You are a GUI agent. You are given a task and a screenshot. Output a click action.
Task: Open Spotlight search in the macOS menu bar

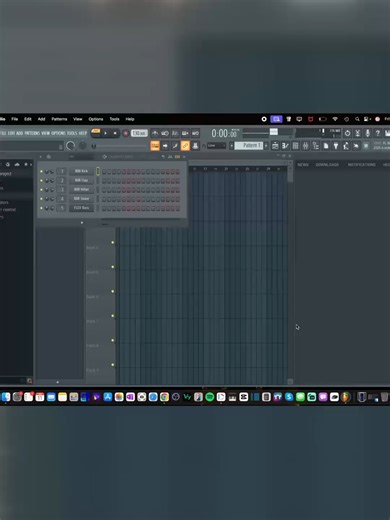(357, 119)
